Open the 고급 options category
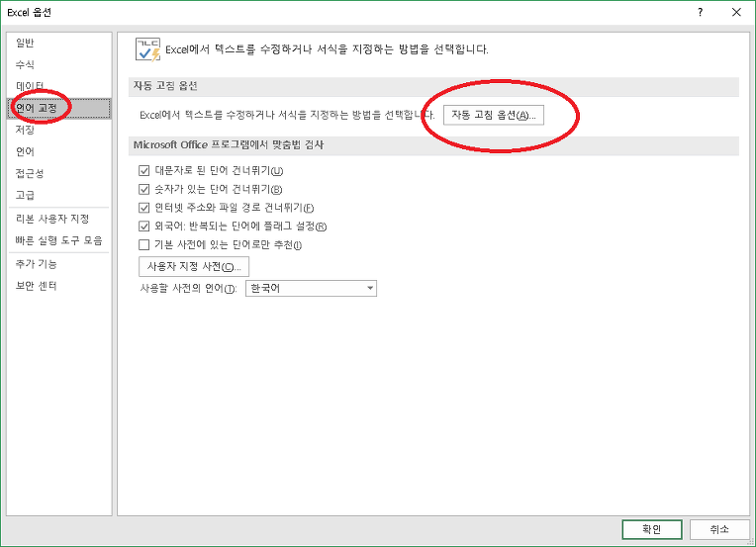This screenshot has width=756, height=547. 25,195
